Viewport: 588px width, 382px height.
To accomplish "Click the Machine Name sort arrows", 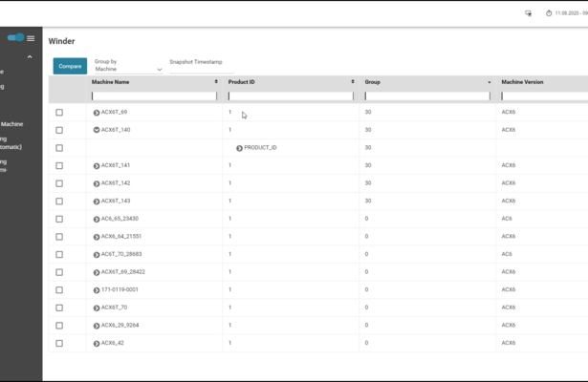I will click(216, 82).
